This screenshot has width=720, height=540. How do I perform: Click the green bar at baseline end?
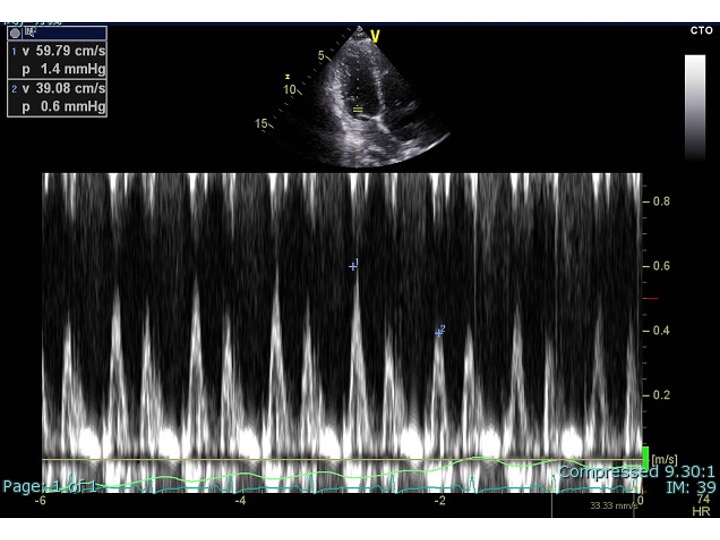[645, 458]
